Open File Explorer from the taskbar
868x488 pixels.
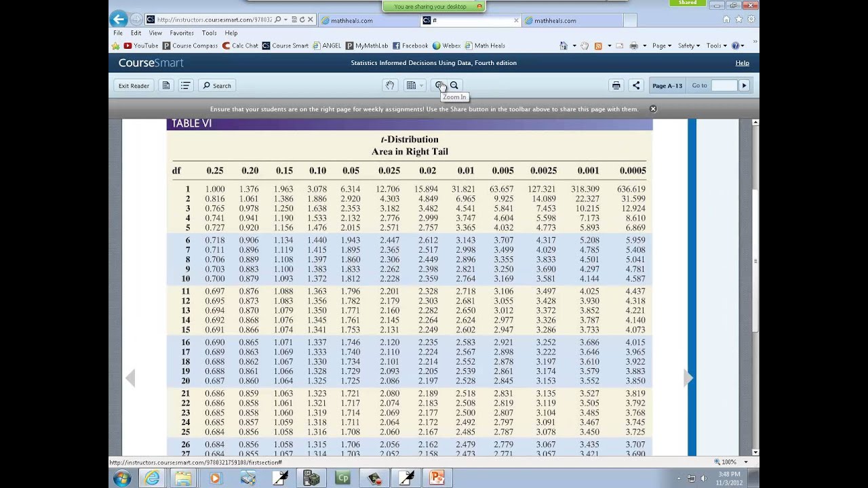(x=183, y=479)
